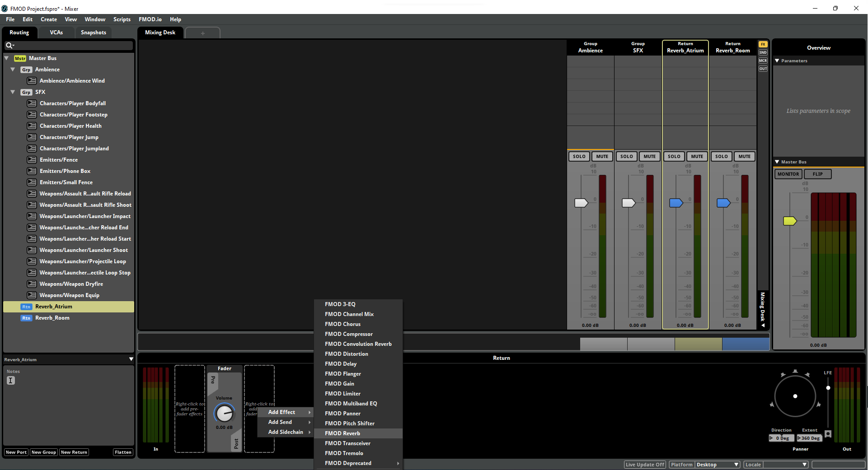Click the Reverb_Atrium 'Rtn' return icon
Screen dimensions: 868x470
(x=26, y=307)
